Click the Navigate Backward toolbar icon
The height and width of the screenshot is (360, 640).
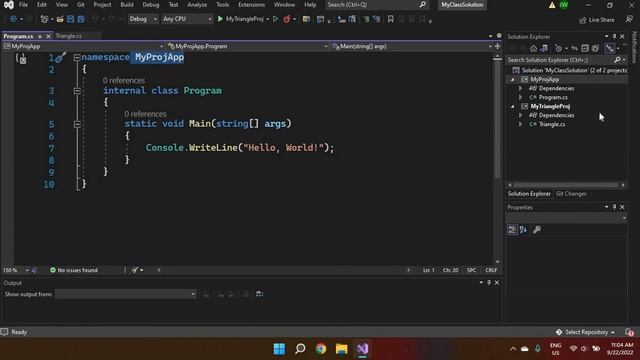pos(13,19)
